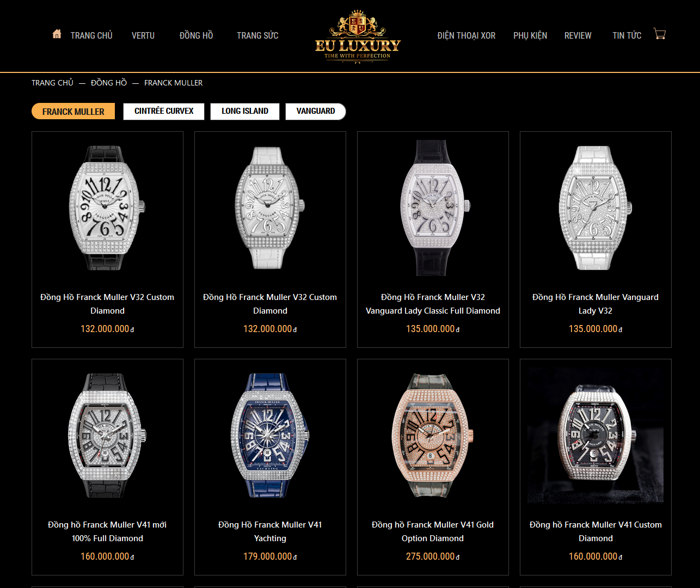Screen dimensions: 700x588
Task: Open the blue V41 Yachting watch thumbnail
Action: (x=270, y=436)
